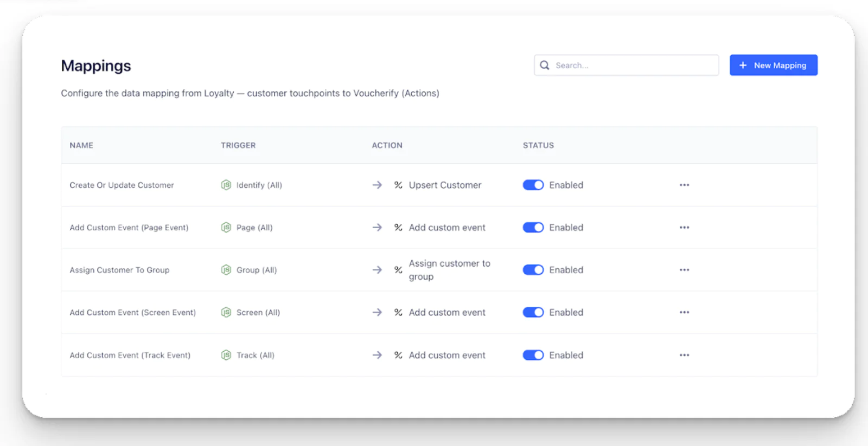Click the magnifying glass search icon

tap(545, 65)
